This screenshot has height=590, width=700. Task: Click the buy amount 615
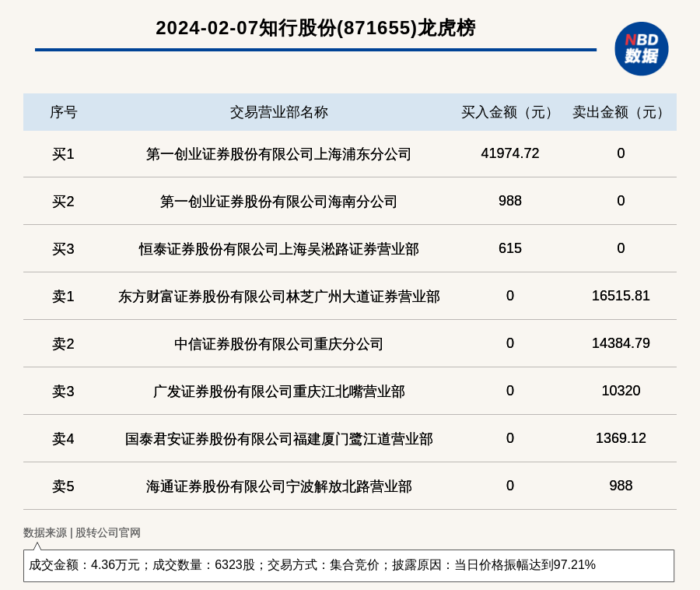[x=509, y=248]
